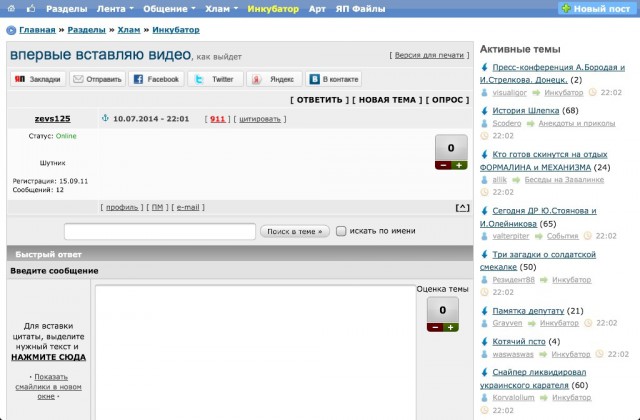This screenshot has height=420, width=640.
Task: Follow the Инкубатор breadcrumb link
Action: (x=176, y=30)
